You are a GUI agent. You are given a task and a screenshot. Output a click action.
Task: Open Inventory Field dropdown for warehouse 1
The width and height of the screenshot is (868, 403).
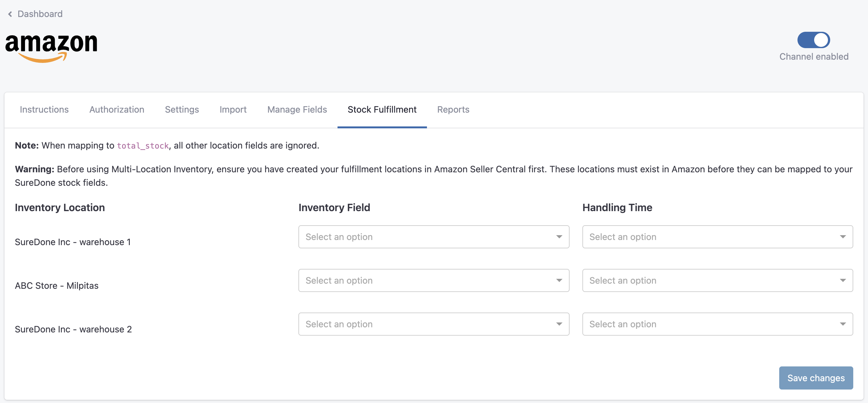pos(433,237)
